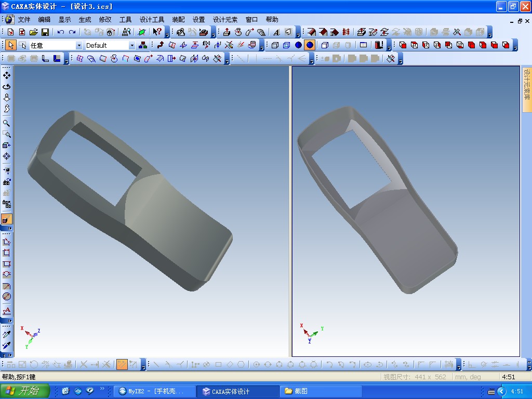Click the apply eyedropper fill tool
532x399 pixels.
[6, 345]
